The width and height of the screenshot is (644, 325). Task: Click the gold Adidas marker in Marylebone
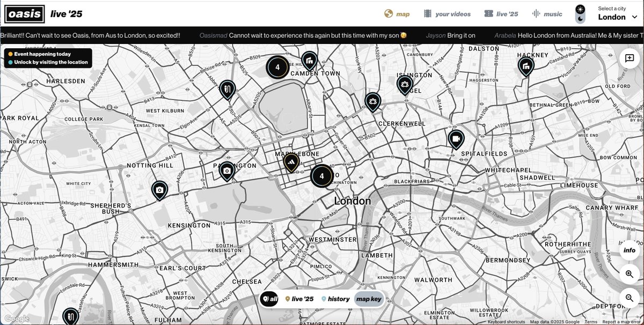click(x=291, y=162)
